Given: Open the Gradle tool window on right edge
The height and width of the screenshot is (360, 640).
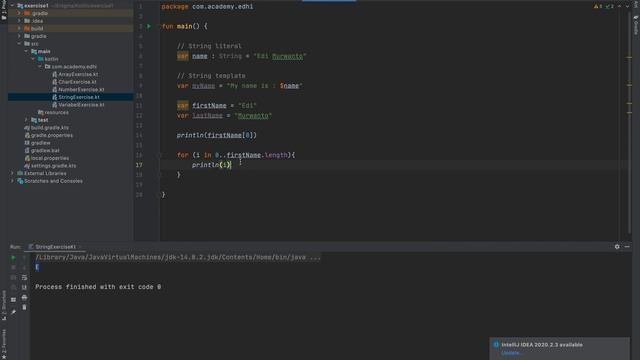Looking at the screenshot, I should pos(636,25).
